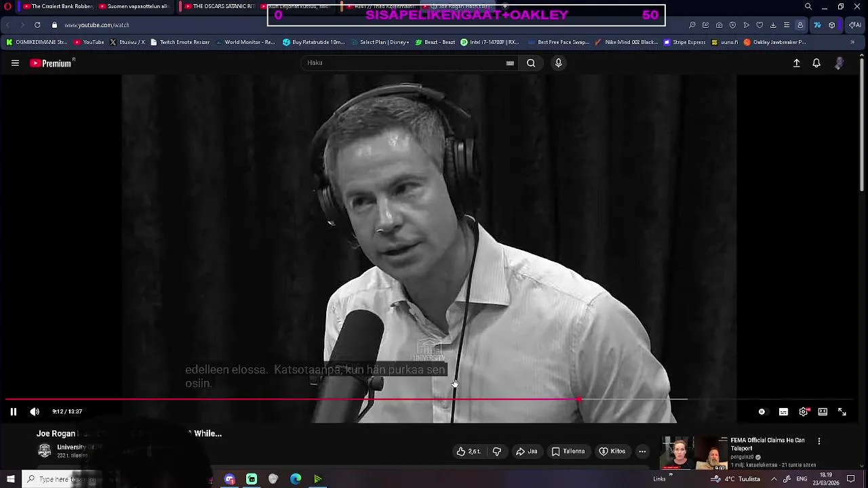
Task: Go to YouTube Premium home logo
Action: point(51,63)
